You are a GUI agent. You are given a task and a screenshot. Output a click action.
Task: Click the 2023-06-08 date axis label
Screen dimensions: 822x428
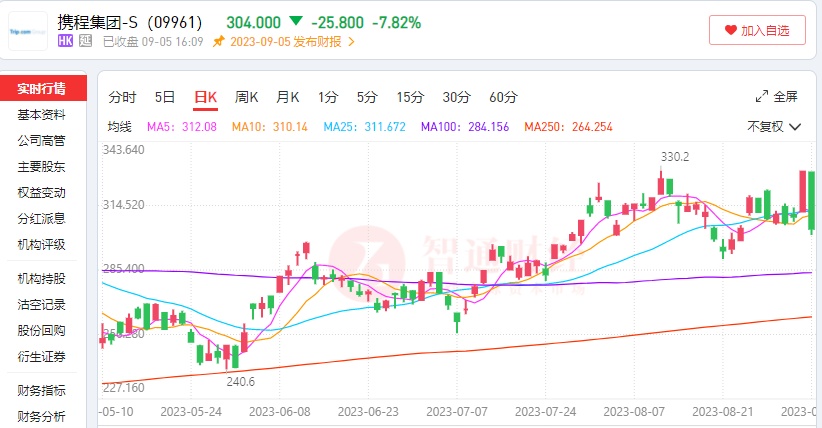(x=279, y=412)
